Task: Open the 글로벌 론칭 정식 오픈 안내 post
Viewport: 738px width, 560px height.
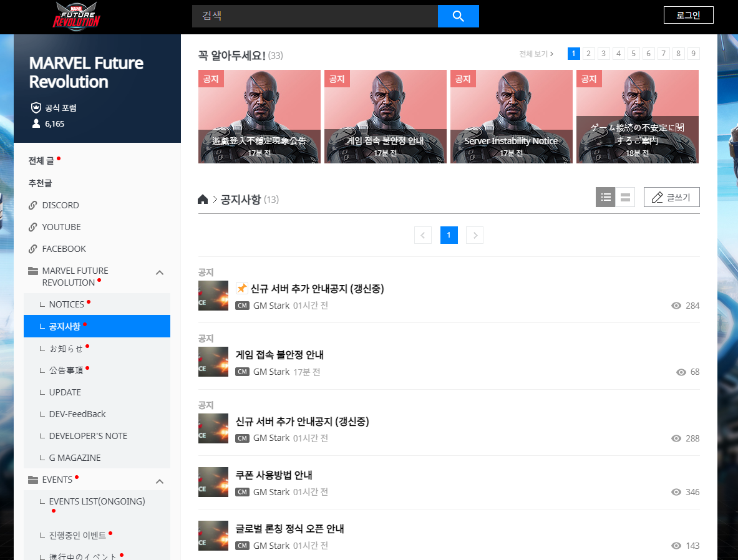Action: point(289,529)
